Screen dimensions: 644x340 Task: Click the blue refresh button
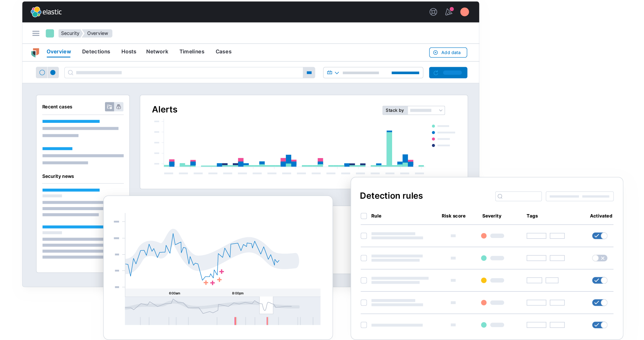(448, 72)
